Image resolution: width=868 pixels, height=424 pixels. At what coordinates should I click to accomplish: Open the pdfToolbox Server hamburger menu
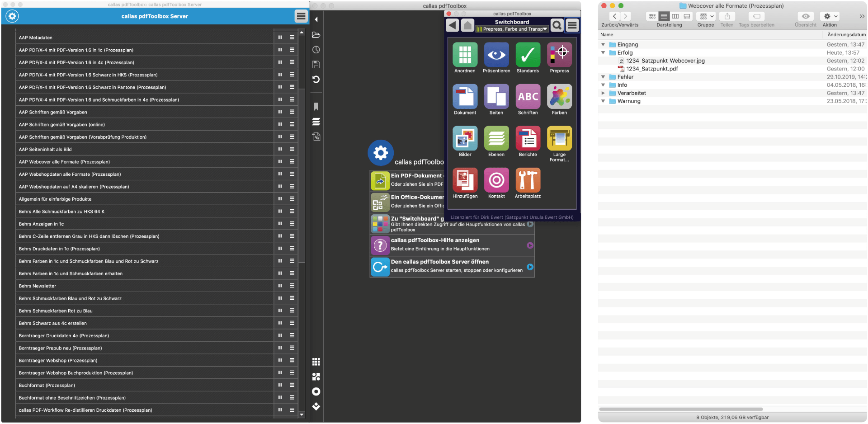[301, 16]
